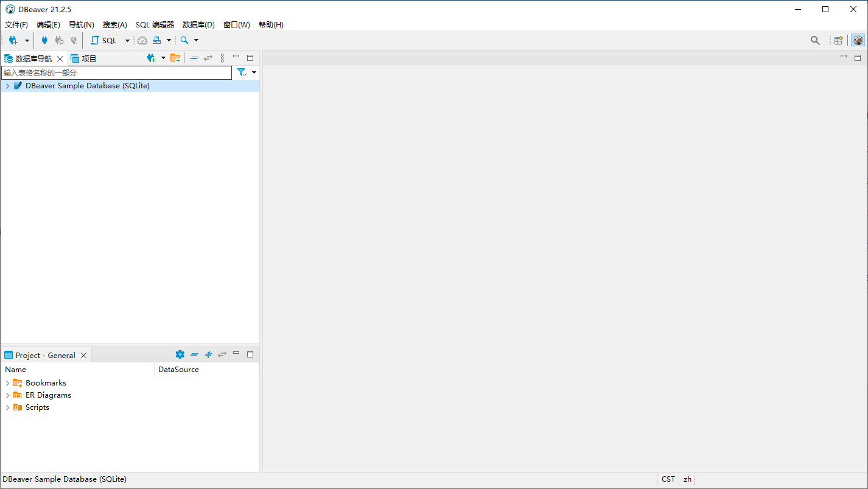
Task: Click the CST timezone status bar entry
Action: (668, 479)
